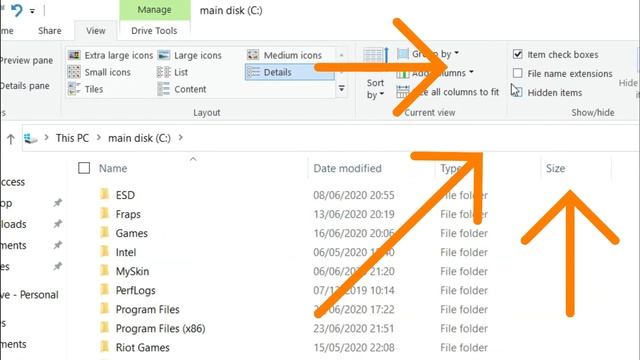The width and height of the screenshot is (640, 360).
Task: Click the Undo arrow in title bar
Action: 16,10
